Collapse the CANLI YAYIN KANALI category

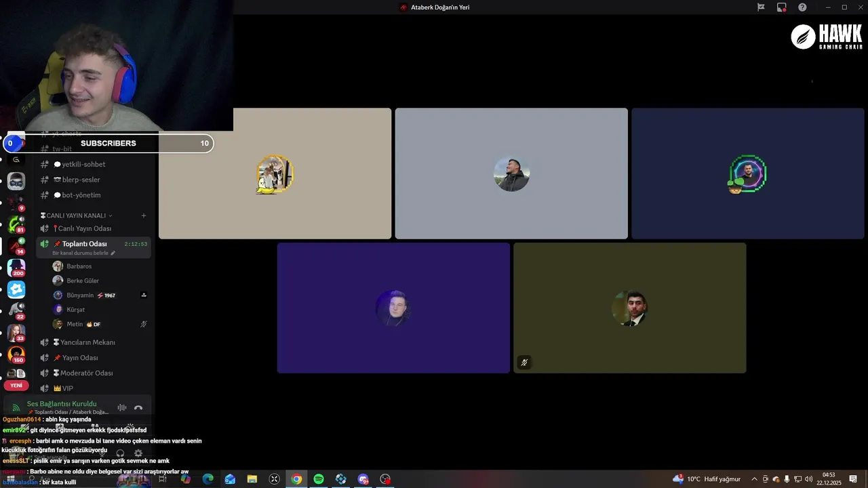(x=76, y=216)
